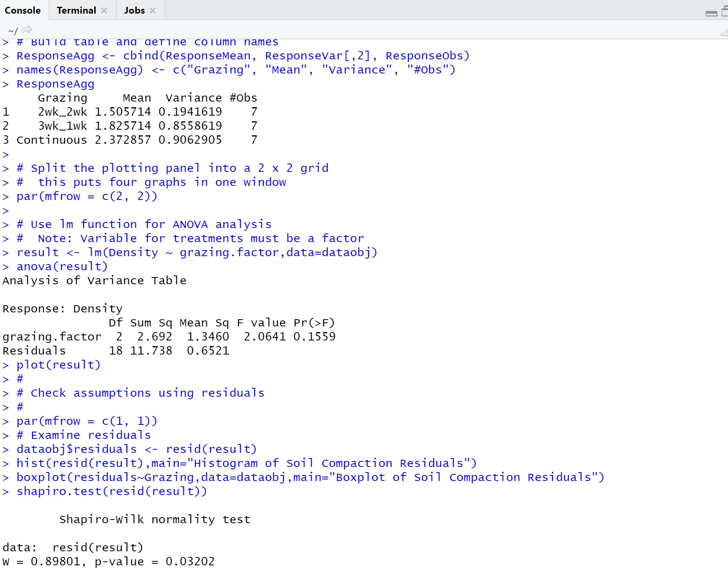Image resolution: width=728 pixels, height=581 pixels.
Task: Click the '2wk_2wk' grazing value
Action: [x=62, y=112]
